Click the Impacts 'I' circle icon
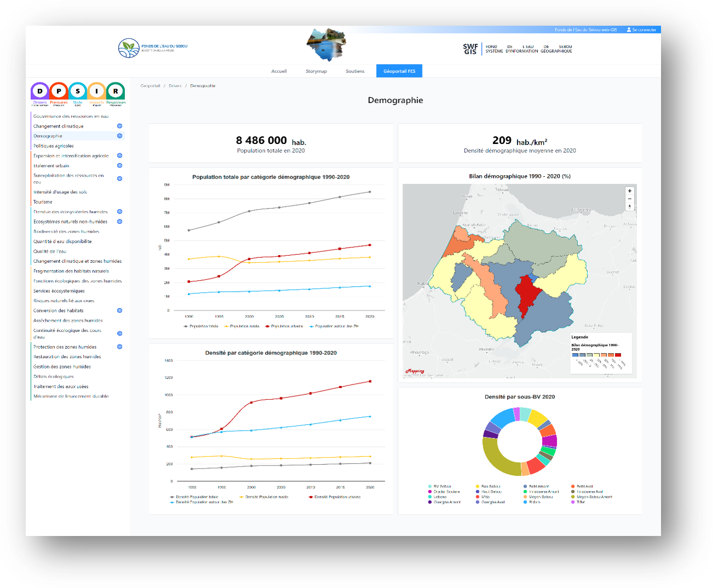The height and width of the screenshot is (588, 713). (97, 91)
